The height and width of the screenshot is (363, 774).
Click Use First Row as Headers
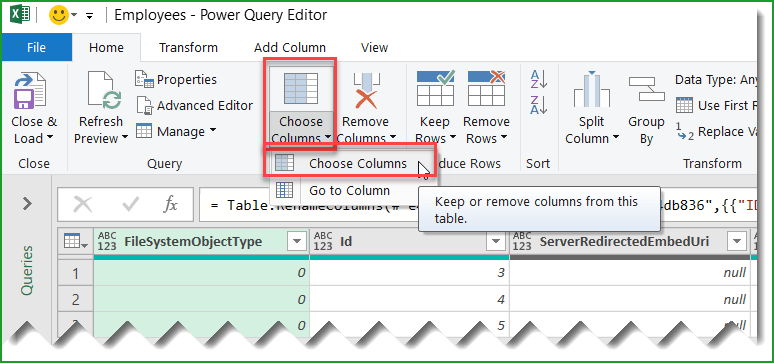716,105
